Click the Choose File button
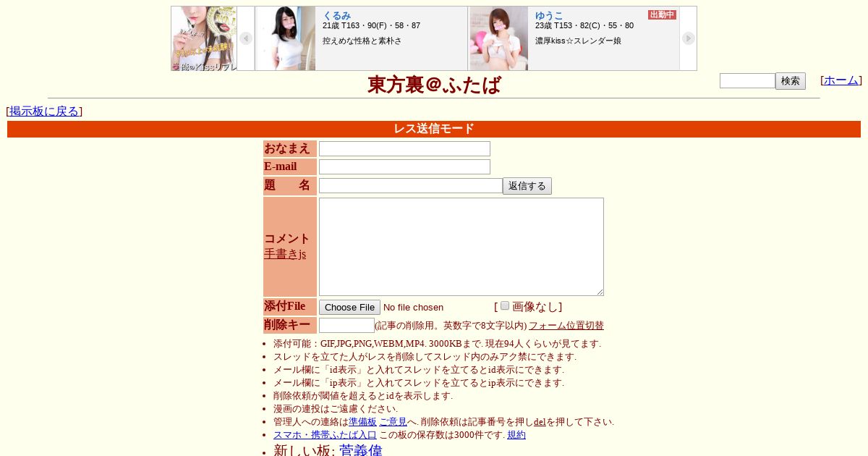The width and height of the screenshot is (868, 456). [349, 307]
